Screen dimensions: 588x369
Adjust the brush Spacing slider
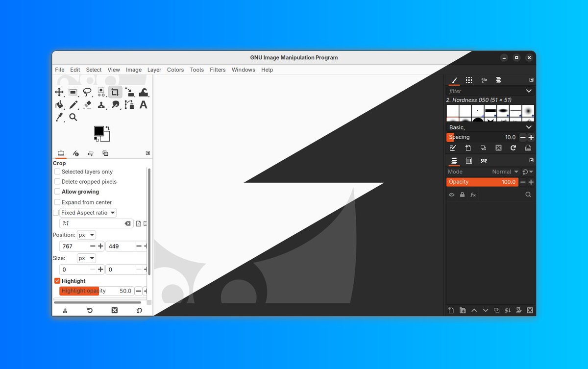[482, 137]
